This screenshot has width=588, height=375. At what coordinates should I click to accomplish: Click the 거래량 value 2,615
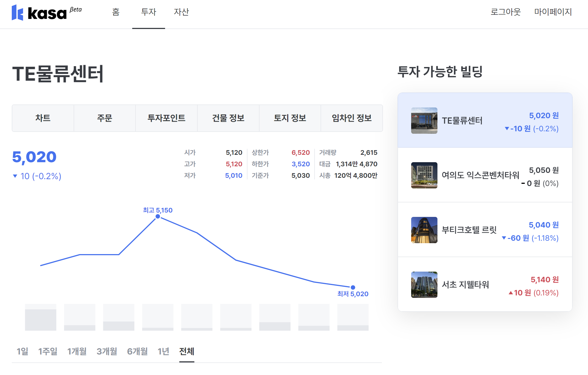pyautogui.click(x=369, y=153)
